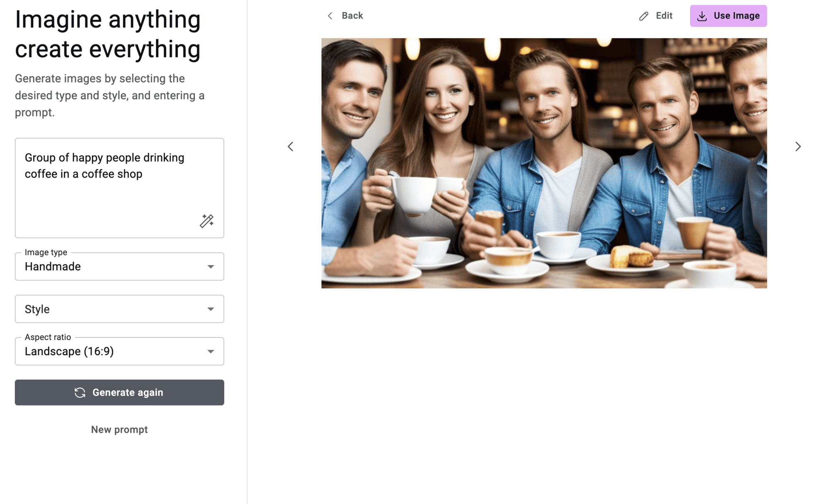Click the generated coffee shop image
The height and width of the screenshot is (504, 829).
544,163
